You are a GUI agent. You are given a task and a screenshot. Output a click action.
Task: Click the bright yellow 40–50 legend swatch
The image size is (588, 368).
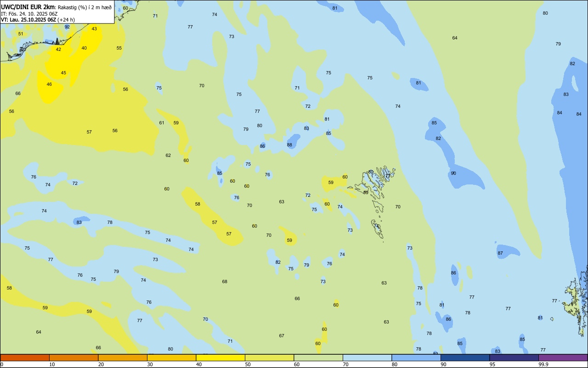(220, 357)
